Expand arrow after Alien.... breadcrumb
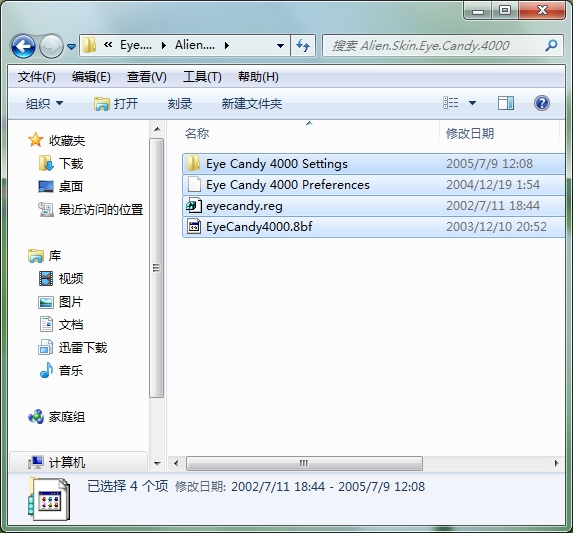The image size is (573, 533). 227,46
